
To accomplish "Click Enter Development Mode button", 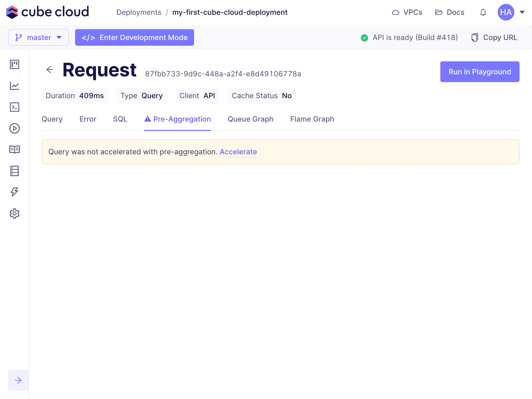I will click(135, 37).
